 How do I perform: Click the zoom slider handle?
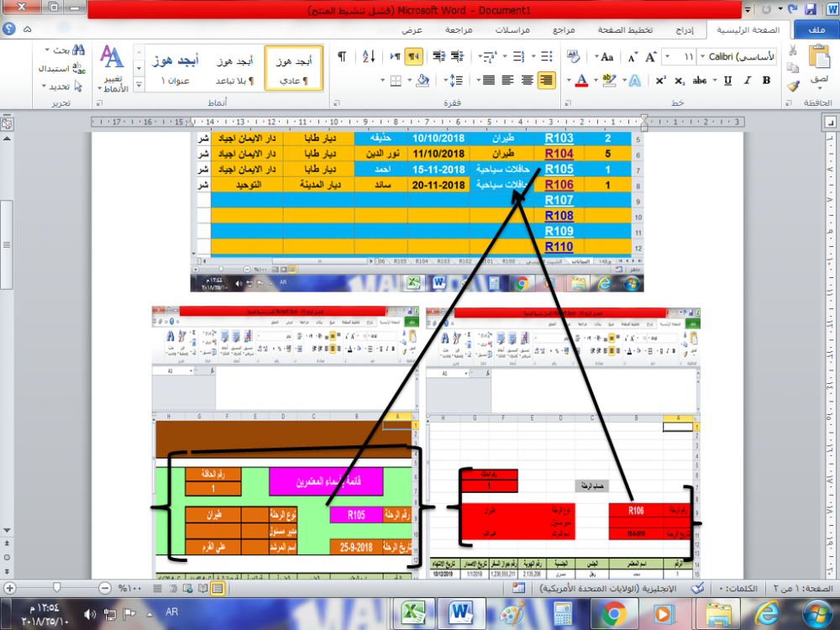point(56,588)
